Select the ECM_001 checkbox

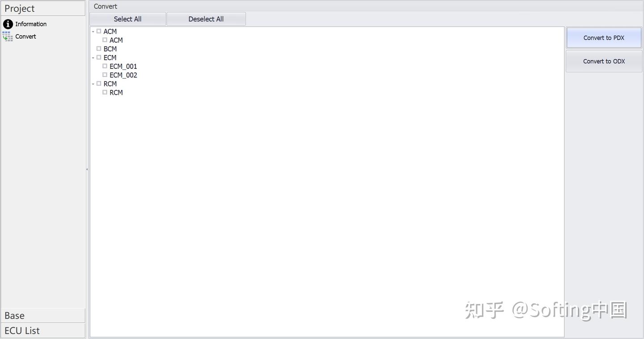coord(105,66)
